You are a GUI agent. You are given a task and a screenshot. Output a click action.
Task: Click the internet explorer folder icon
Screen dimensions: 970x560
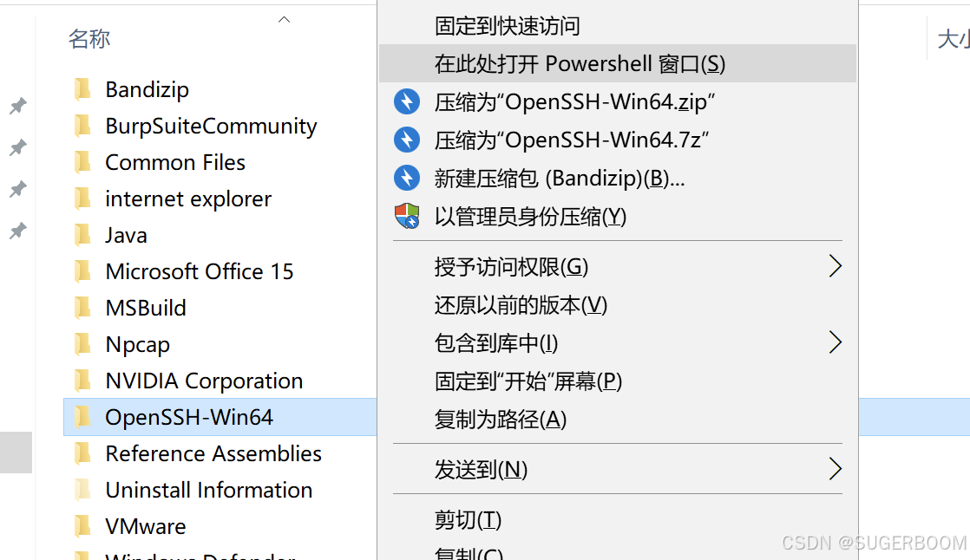(x=82, y=199)
